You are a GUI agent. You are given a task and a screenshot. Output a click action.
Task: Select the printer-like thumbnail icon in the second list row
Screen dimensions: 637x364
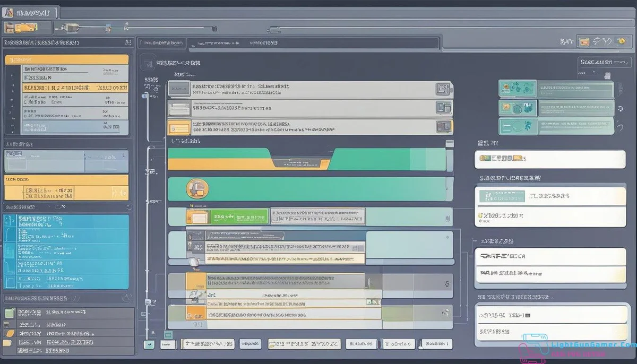(x=179, y=108)
